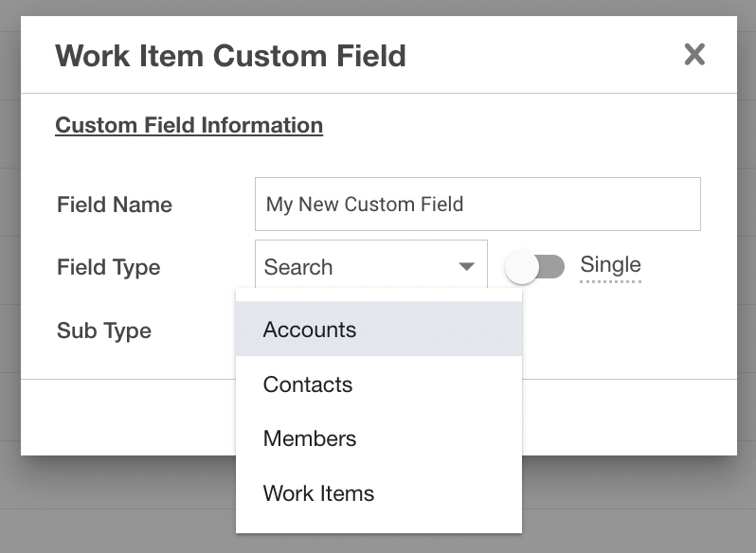The image size is (756, 553).
Task: Click the Field Type dropdown arrow
Action: coord(466,267)
